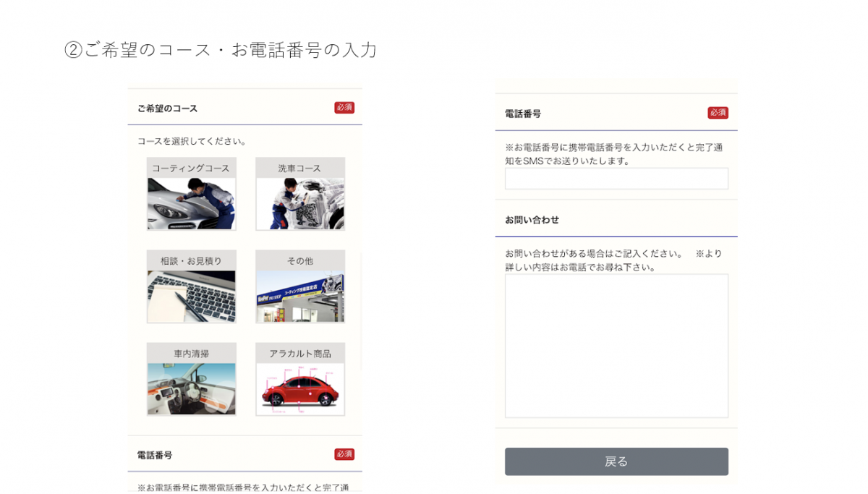Choose the 洗車コース car washing photo
The width and height of the screenshot is (868, 494).
tap(299, 203)
